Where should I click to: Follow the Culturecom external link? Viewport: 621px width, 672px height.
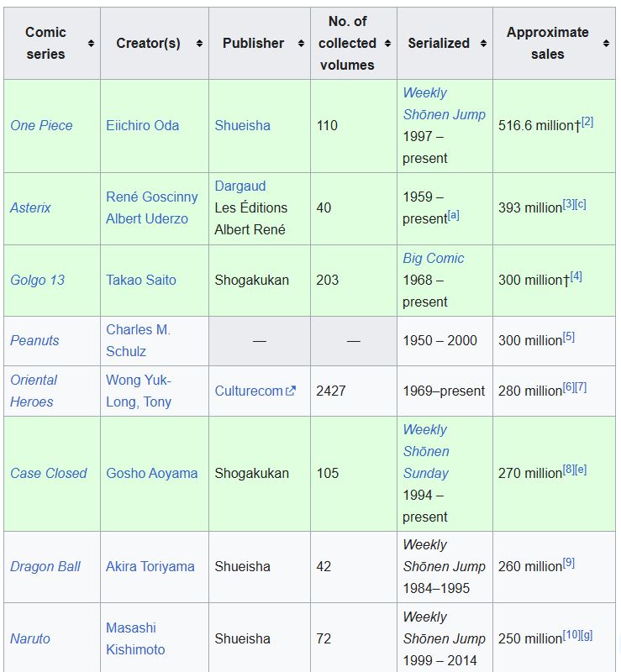point(255,391)
